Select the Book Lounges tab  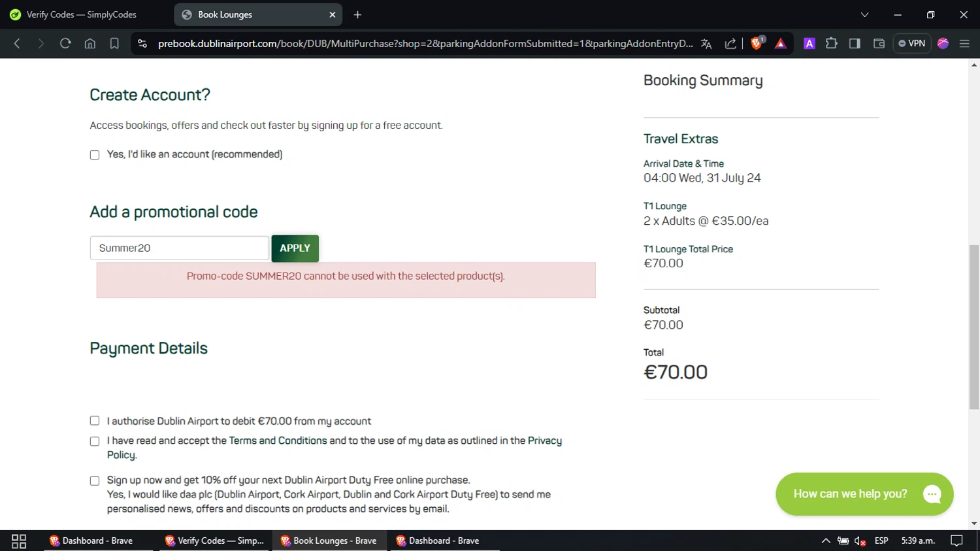[258, 14]
